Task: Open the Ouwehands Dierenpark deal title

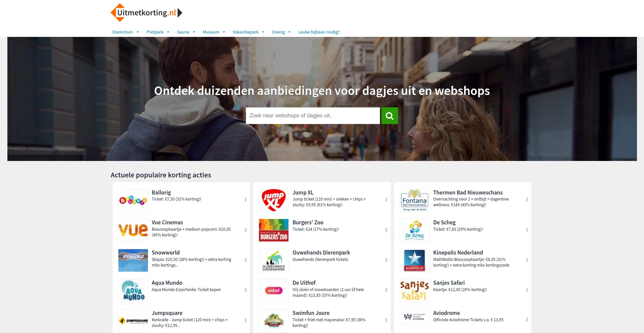Action: 321,253
